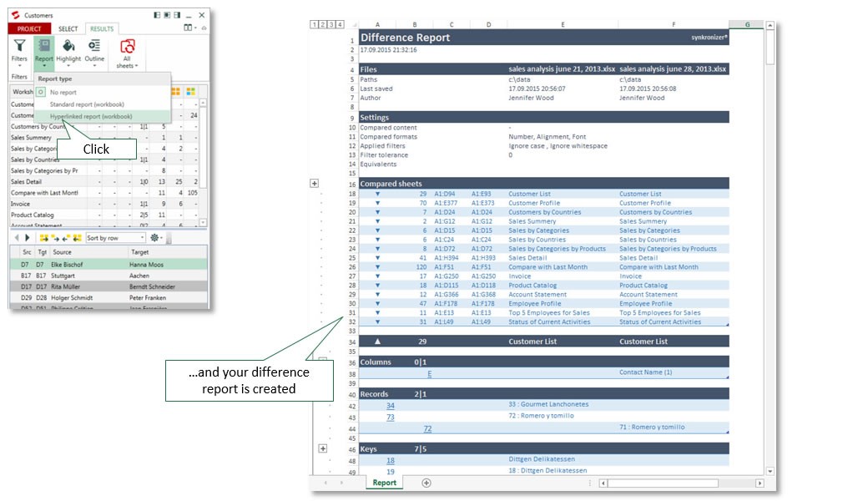Open the Outline tool
868x501 pixels.
click(x=94, y=45)
